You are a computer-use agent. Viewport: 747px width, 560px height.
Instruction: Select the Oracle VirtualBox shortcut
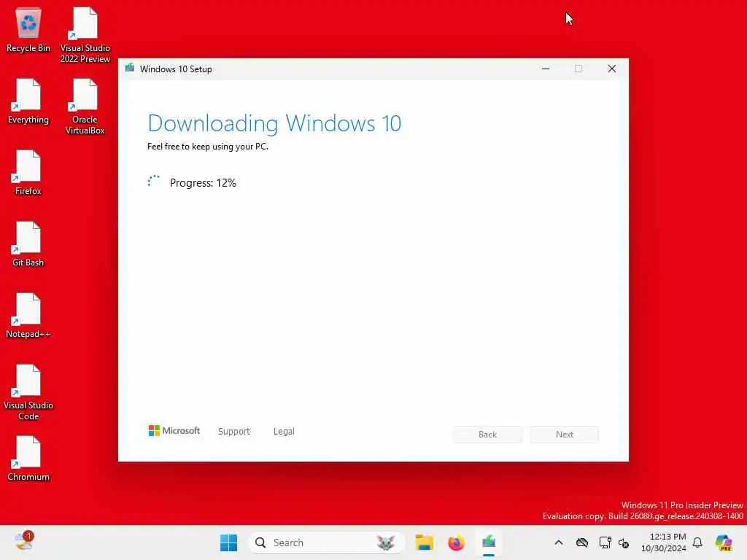[85, 106]
